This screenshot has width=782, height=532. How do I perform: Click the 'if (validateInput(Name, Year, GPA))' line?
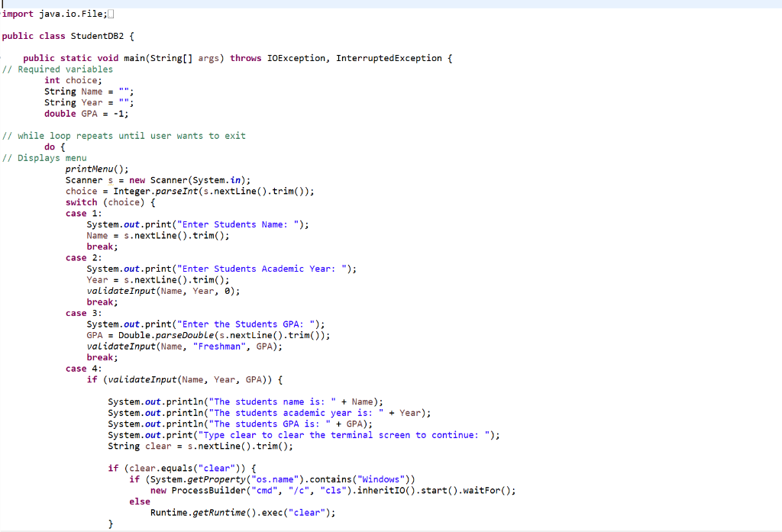pos(185,379)
